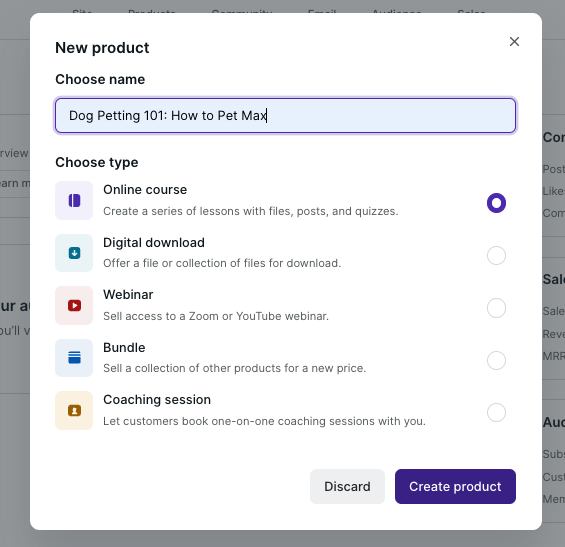Click the Online course book icon
This screenshot has width=565, height=547.
[74, 200]
